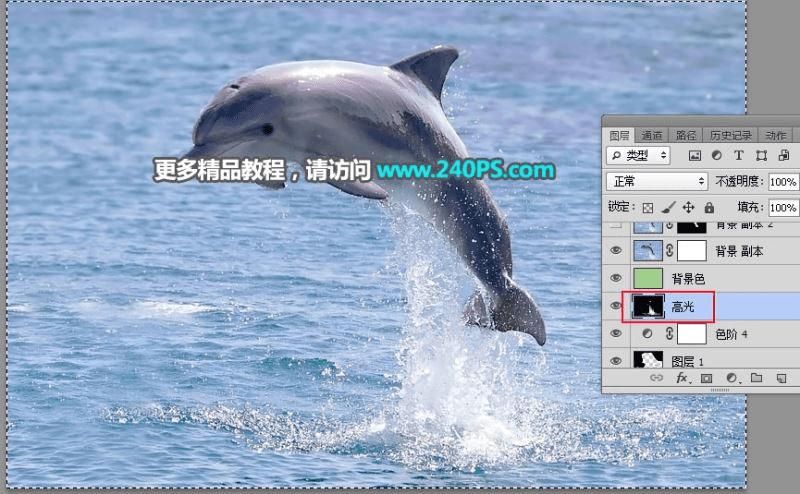
Task: Click the 填充 fill value field
Action: pos(783,208)
